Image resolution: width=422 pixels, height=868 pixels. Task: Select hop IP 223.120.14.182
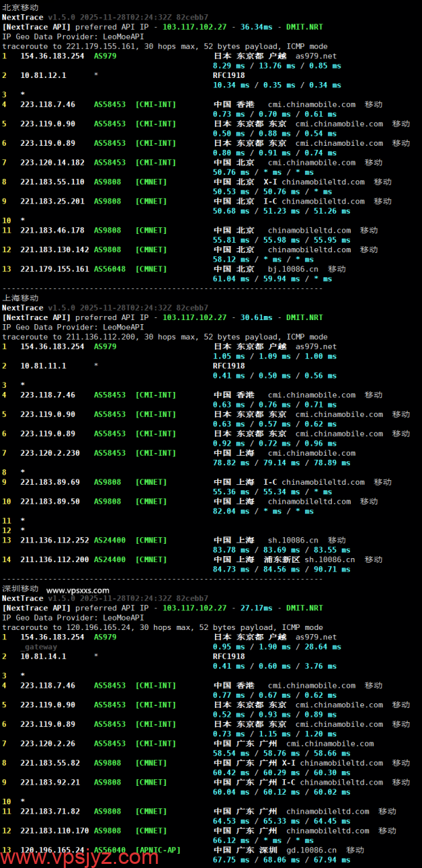(x=52, y=163)
